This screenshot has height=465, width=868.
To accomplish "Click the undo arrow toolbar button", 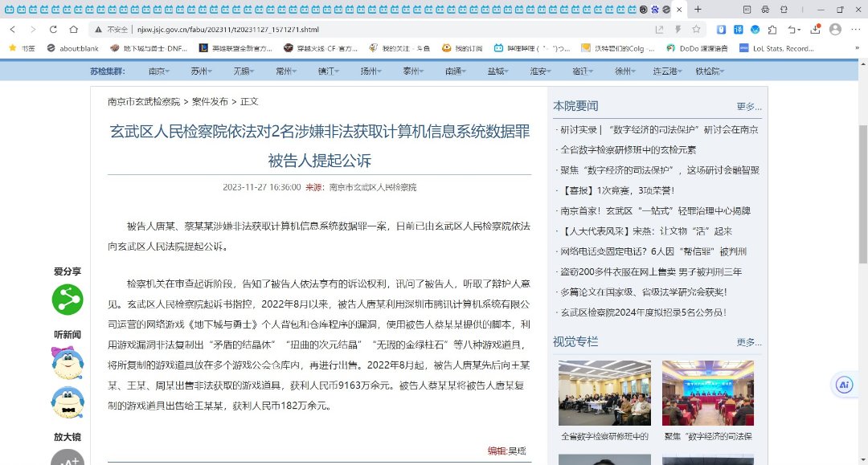I will 794,29.
